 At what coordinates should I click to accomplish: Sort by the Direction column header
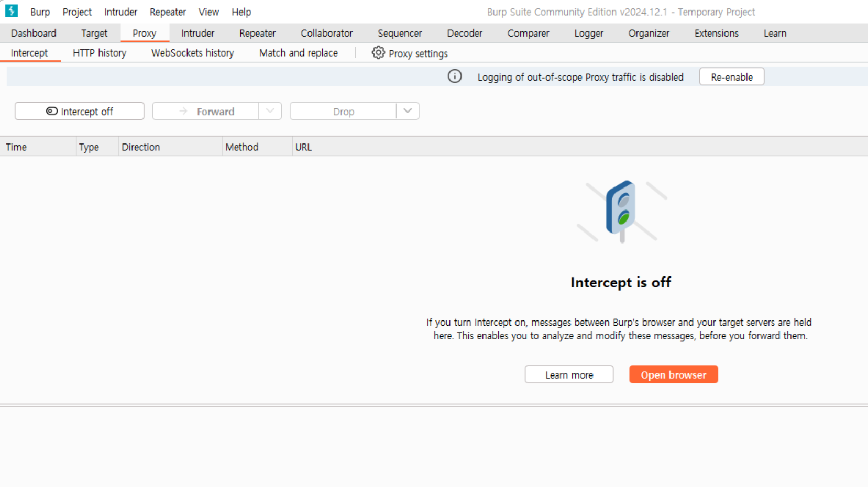click(171, 147)
